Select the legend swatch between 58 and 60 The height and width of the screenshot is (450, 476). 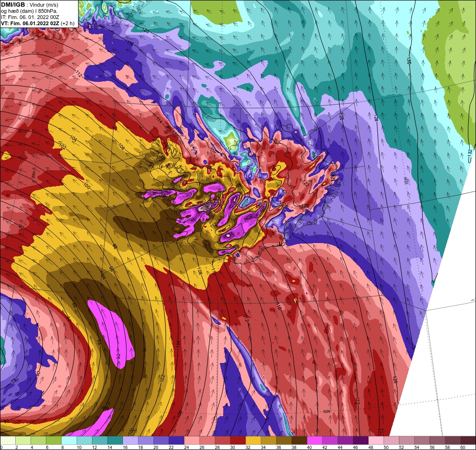(453, 440)
